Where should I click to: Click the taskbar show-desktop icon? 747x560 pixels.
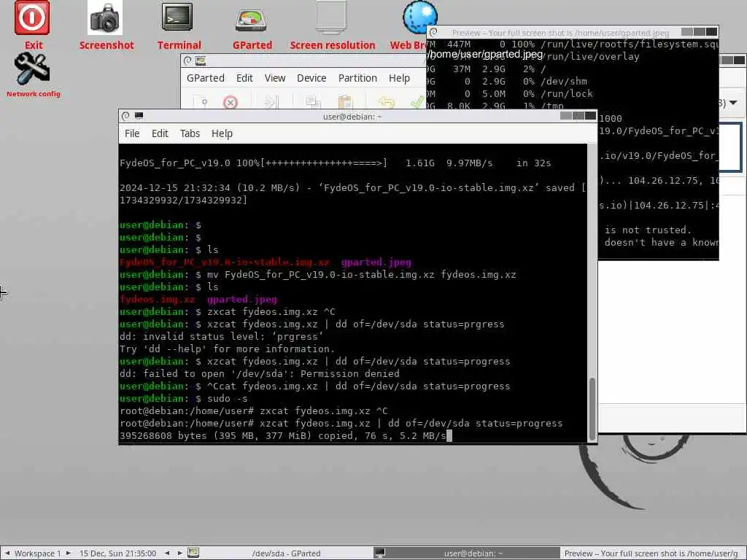tap(193, 553)
